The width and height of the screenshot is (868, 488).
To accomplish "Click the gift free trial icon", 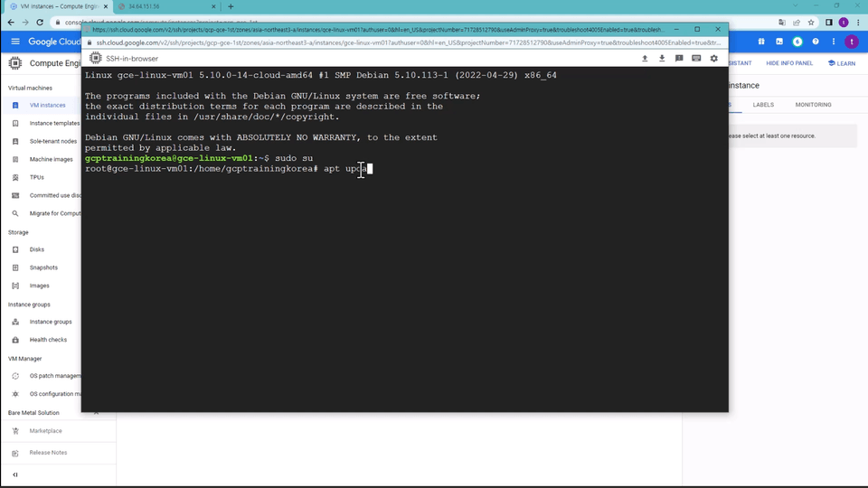I will point(761,42).
